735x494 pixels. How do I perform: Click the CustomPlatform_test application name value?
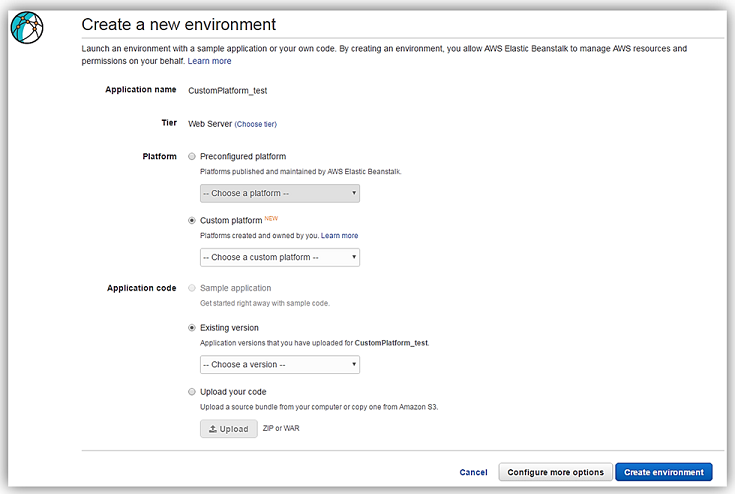[x=227, y=90]
